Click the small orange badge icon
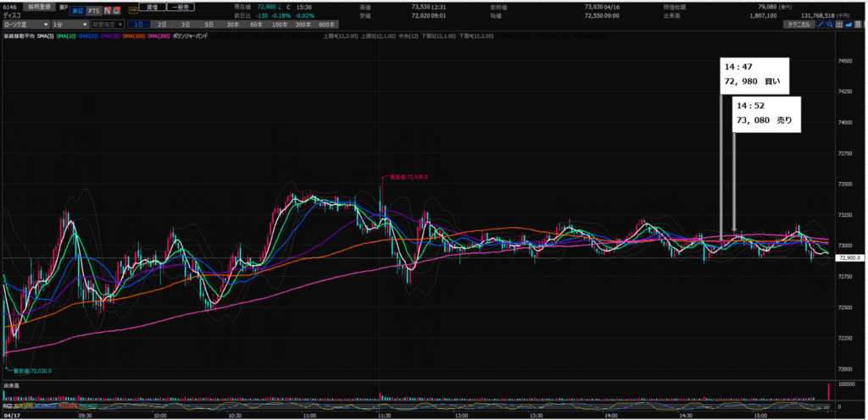868x420 pixels. (x=133, y=7)
